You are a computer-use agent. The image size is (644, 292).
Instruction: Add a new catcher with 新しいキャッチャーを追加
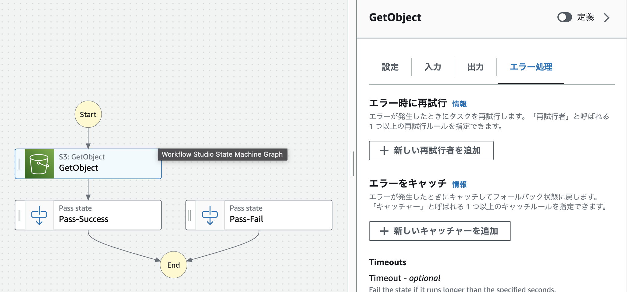click(440, 231)
